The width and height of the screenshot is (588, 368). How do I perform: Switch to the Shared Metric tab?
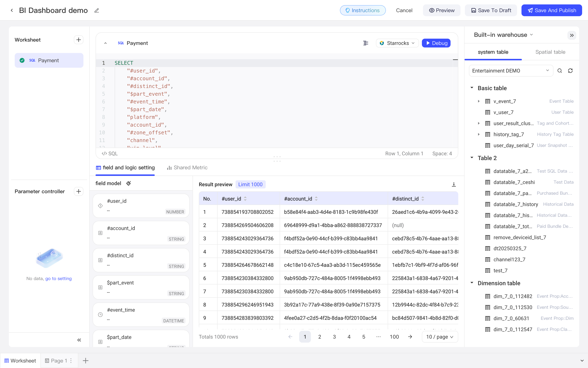187,167
